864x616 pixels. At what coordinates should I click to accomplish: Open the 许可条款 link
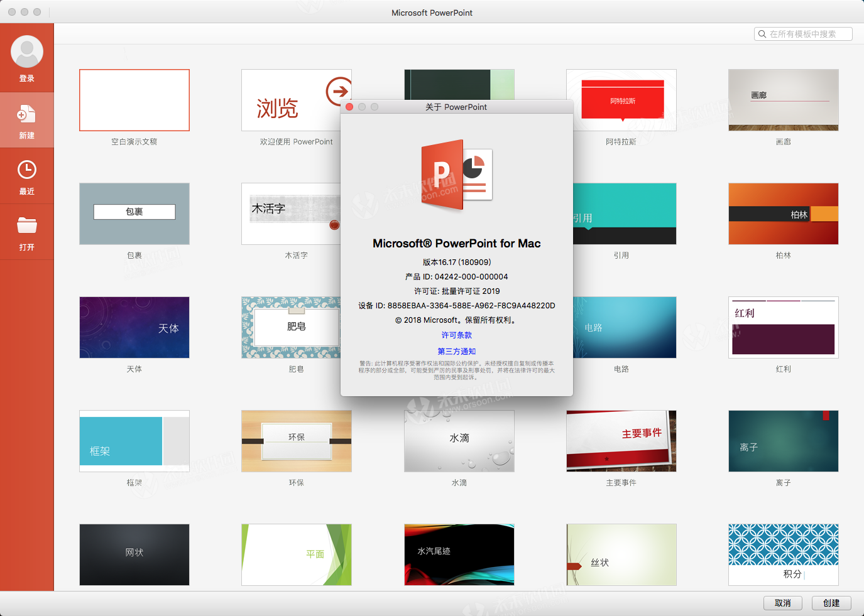[457, 335]
